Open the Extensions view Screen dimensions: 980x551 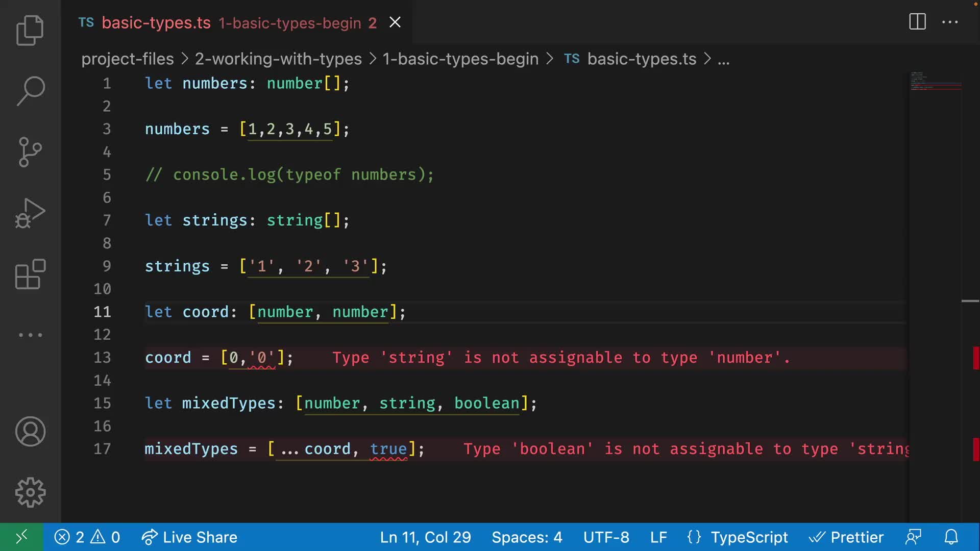click(30, 274)
